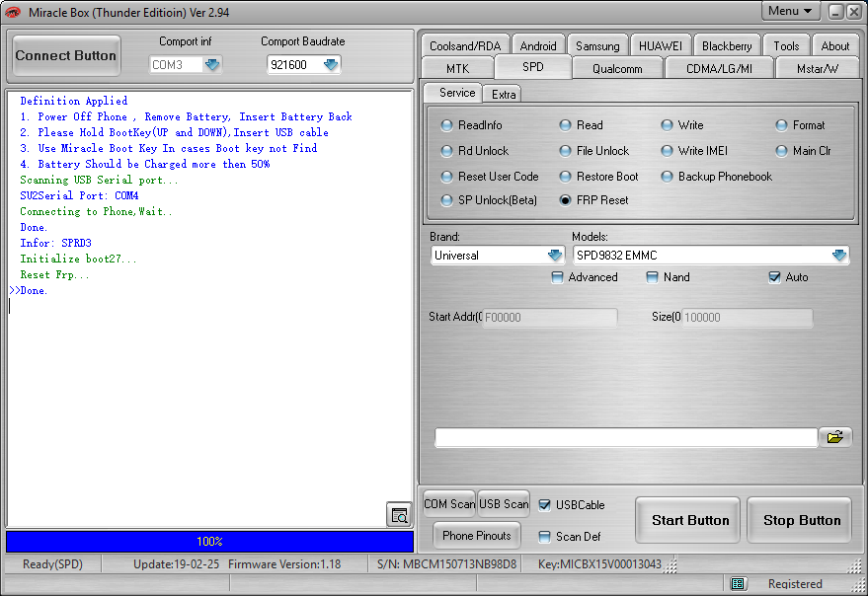Open the Tools tab
The image size is (868, 596).
[x=786, y=46]
